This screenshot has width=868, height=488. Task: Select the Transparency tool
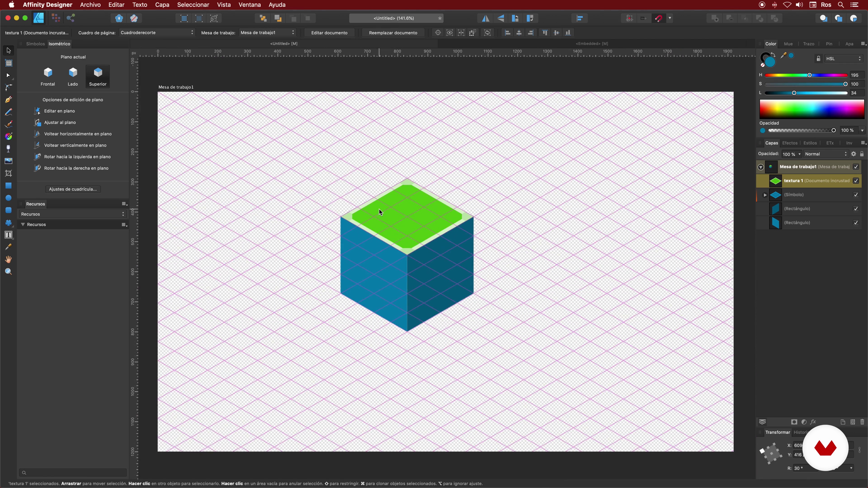[8, 148]
